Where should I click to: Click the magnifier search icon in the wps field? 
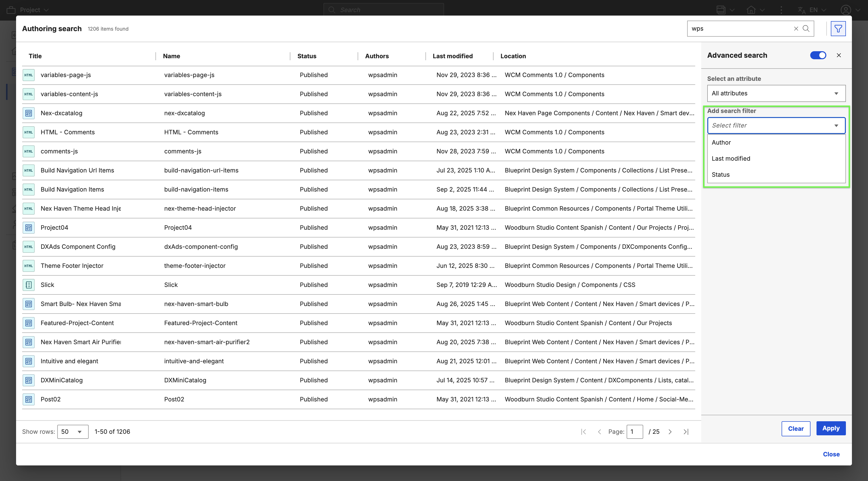(x=806, y=29)
